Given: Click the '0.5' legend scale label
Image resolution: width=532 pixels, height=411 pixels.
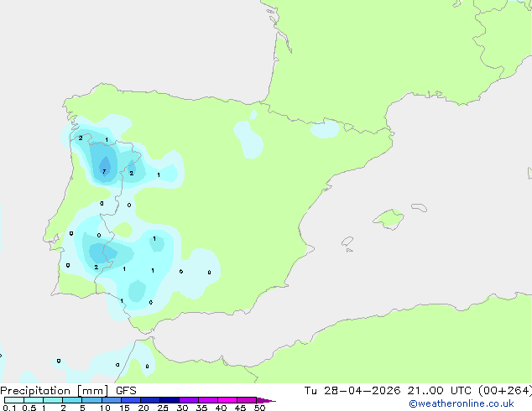Looking at the screenshot, I should click(x=29, y=408).
